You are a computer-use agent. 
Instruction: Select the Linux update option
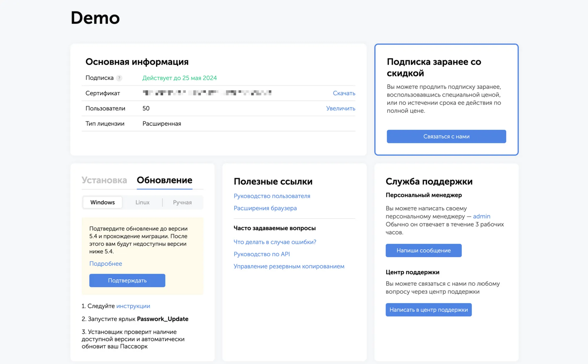142,202
